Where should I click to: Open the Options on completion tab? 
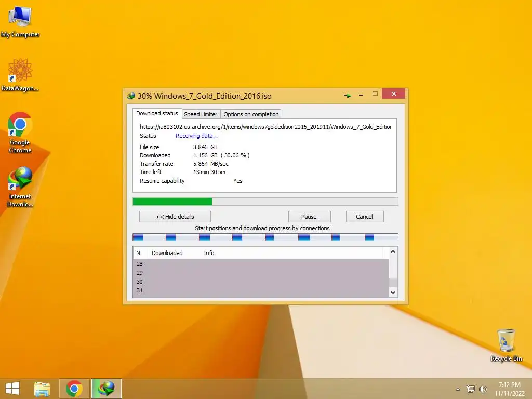click(x=251, y=114)
